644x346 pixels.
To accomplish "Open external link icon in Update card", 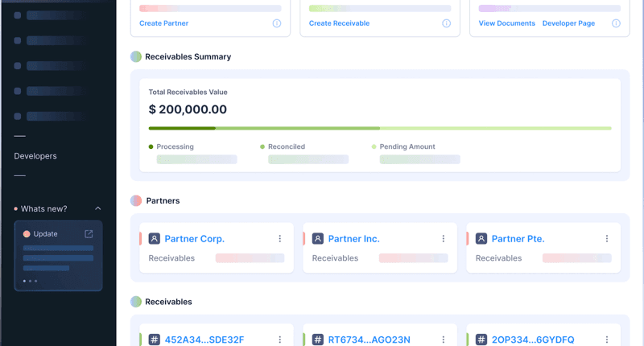I will click(89, 234).
